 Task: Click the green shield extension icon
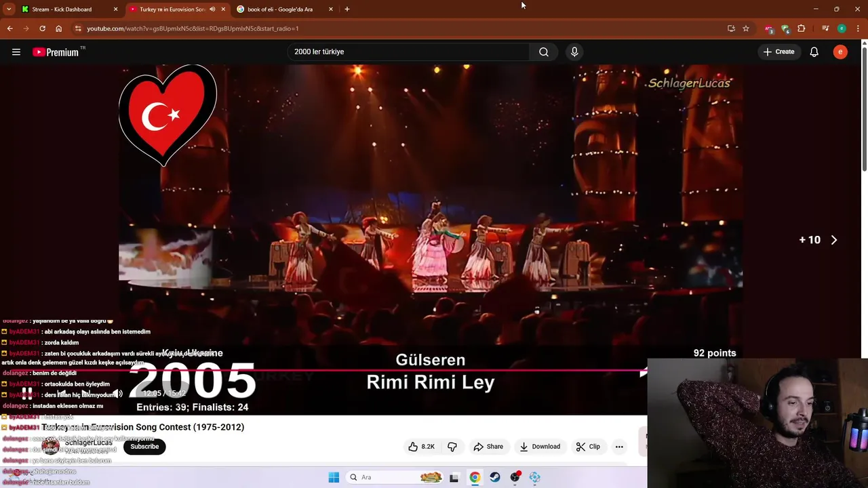[785, 28]
